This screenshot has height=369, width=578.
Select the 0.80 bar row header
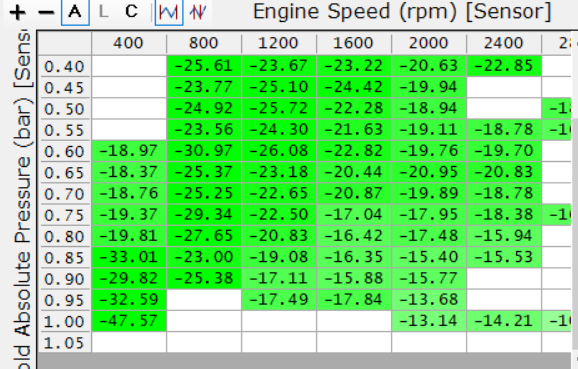[x=65, y=236]
